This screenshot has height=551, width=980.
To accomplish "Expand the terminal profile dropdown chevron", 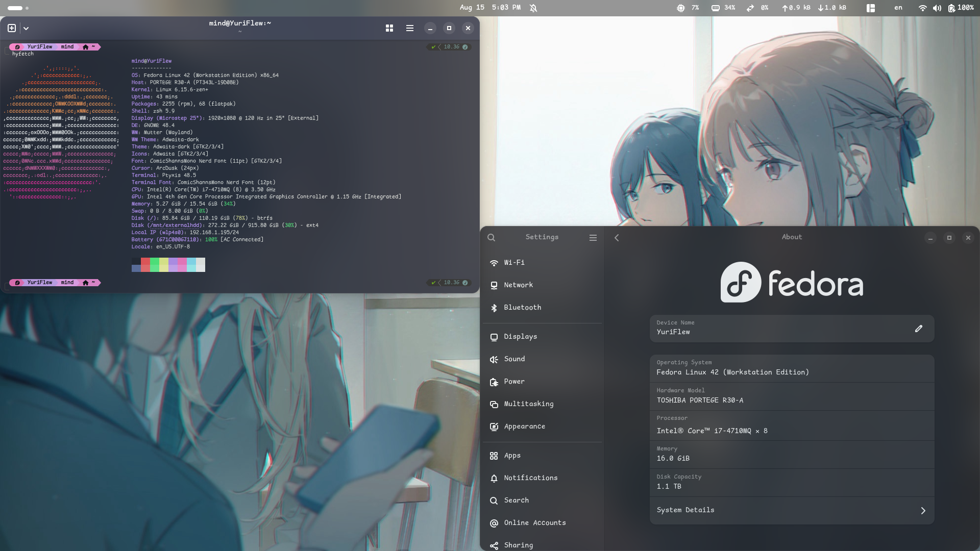I will point(27,28).
